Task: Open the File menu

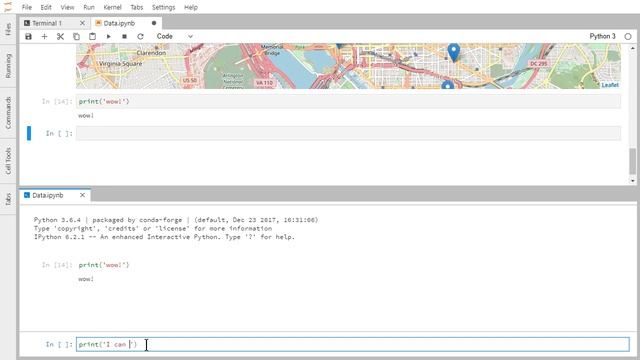Action: click(27, 7)
